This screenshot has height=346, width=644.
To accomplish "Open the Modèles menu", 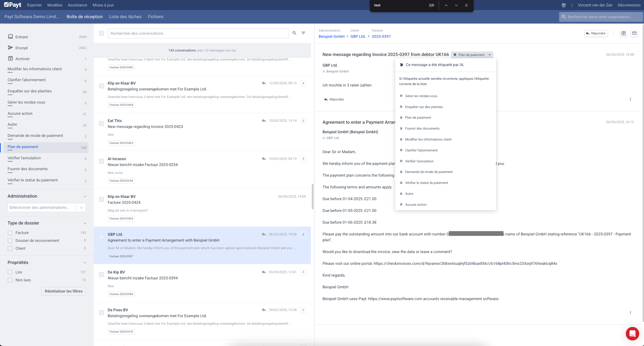I will [55, 5].
